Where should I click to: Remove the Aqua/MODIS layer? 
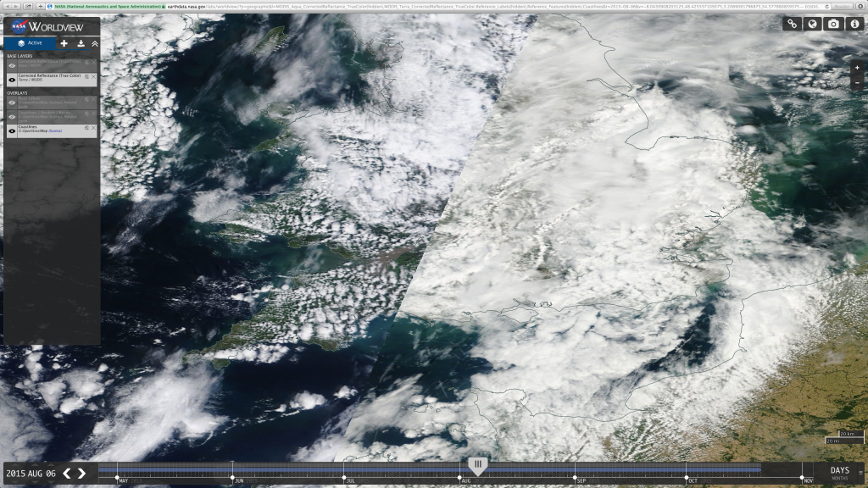tap(93, 63)
